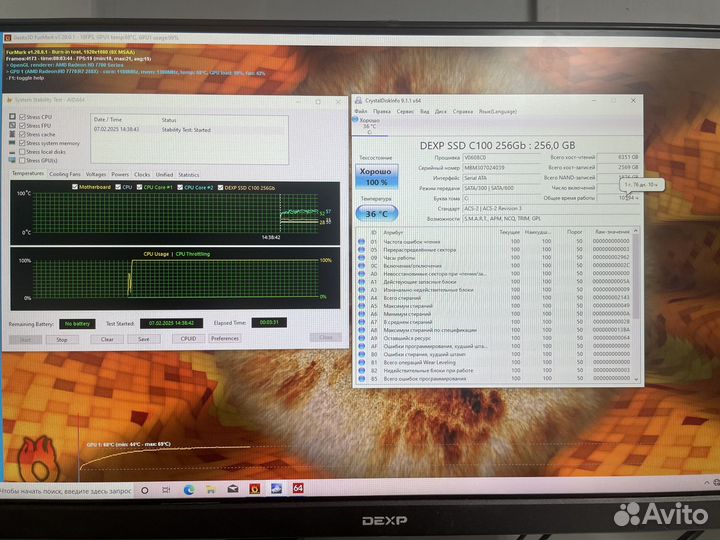Toggle Motherboard graph checkbox in AIDA64
This screenshot has width=720, height=540.
click(75, 187)
